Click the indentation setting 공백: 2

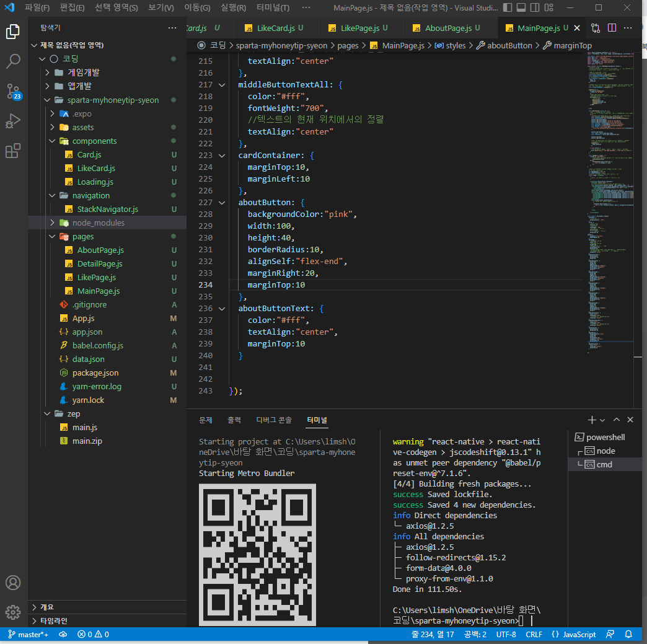tap(475, 635)
